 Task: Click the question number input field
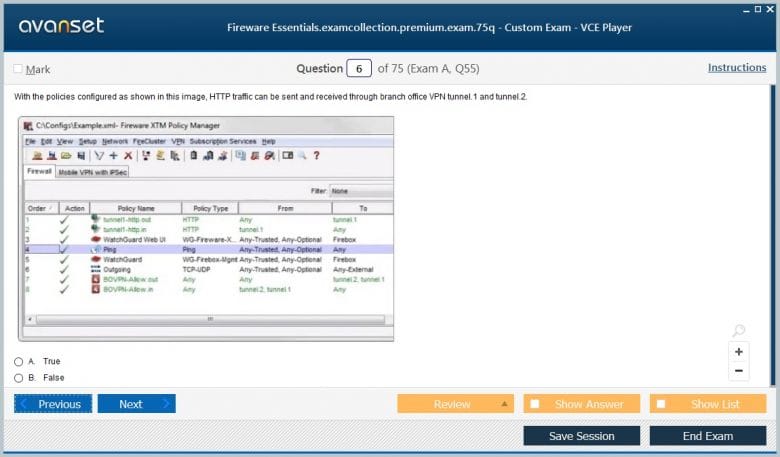[x=359, y=68]
